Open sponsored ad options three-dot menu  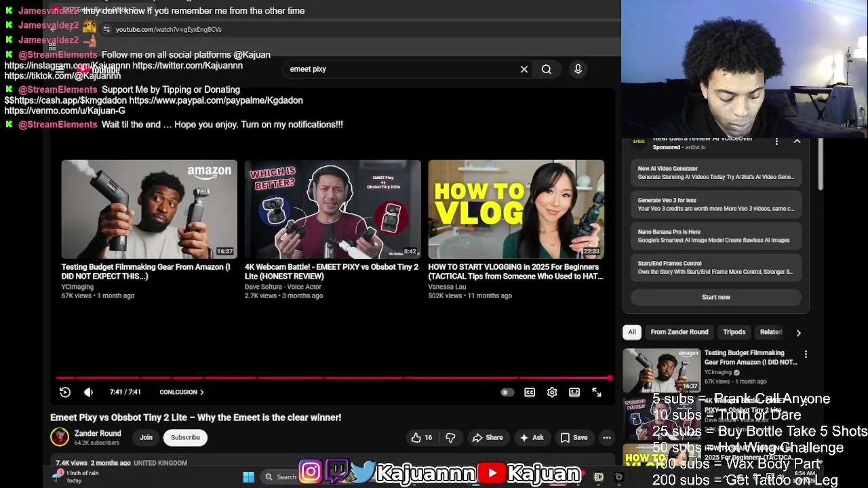point(776,142)
